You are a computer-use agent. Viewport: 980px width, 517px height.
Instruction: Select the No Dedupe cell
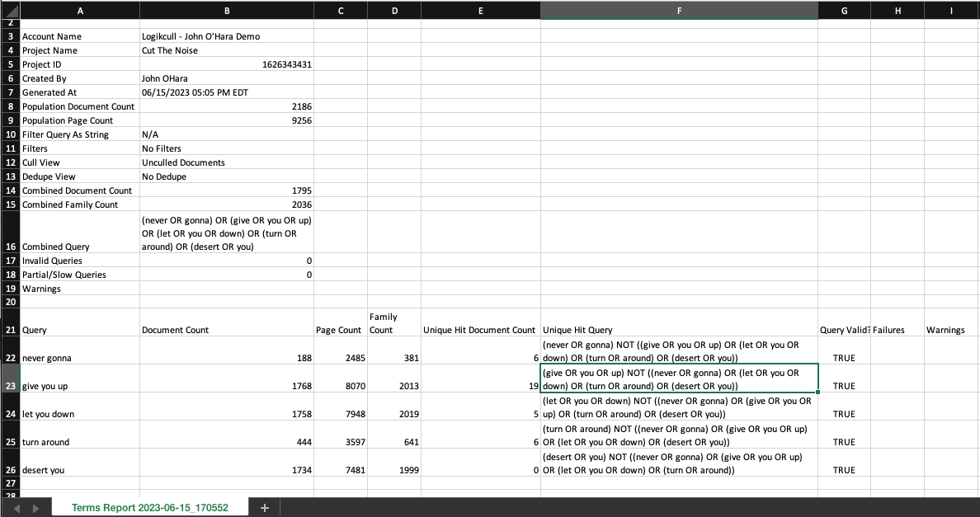[227, 176]
